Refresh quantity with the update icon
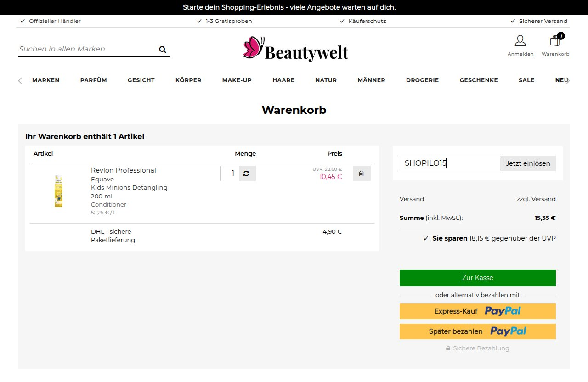Viewport: 588px width, 382px height. (247, 174)
